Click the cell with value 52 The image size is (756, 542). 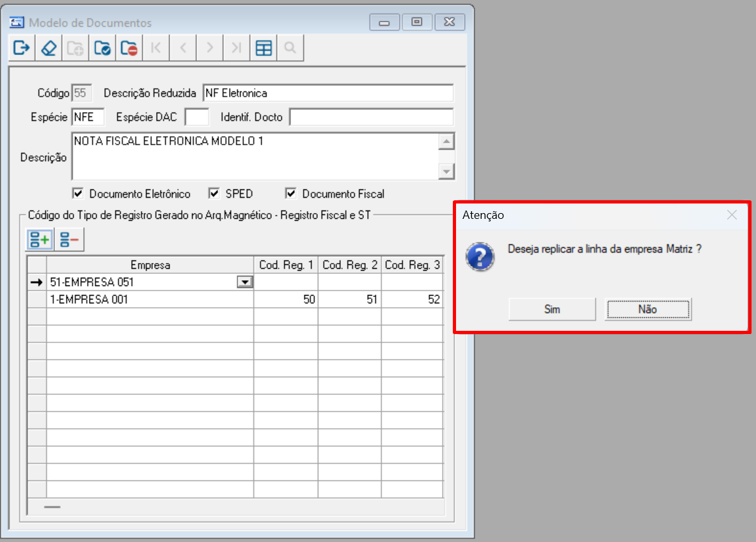(x=413, y=299)
